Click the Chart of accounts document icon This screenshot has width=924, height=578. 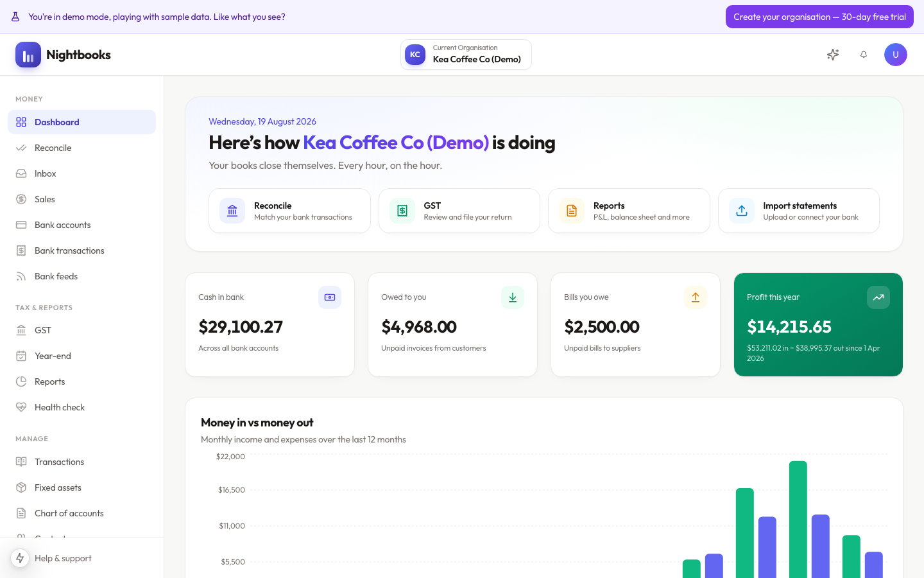pyautogui.click(x=21, y=513)
